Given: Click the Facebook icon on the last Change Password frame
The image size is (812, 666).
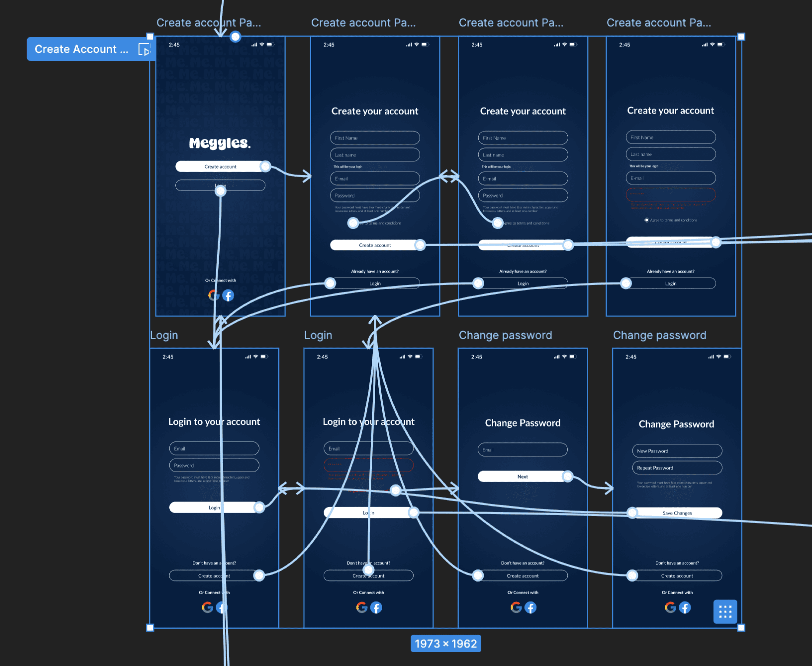Looking at the screenshot, I should click(685, 607).
